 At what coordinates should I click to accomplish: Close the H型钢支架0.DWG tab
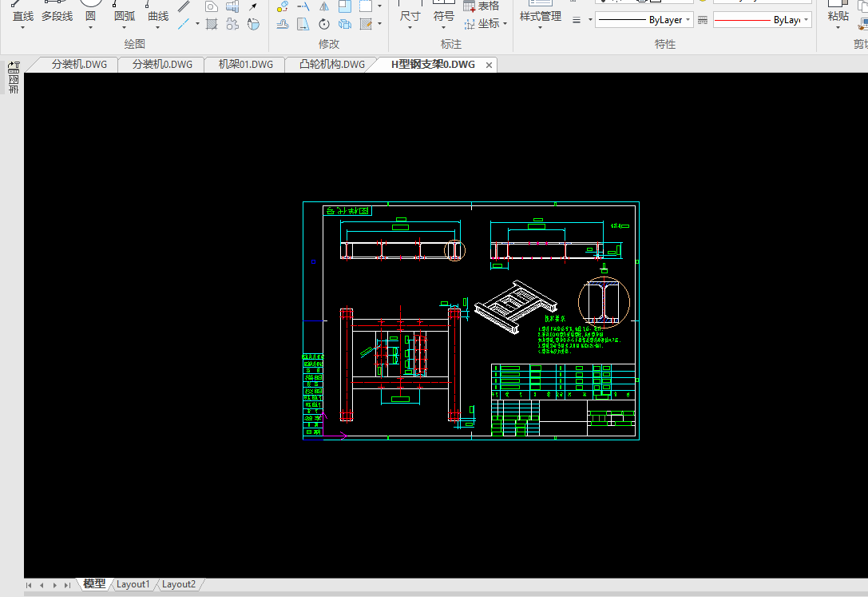(x=489, y=65)
